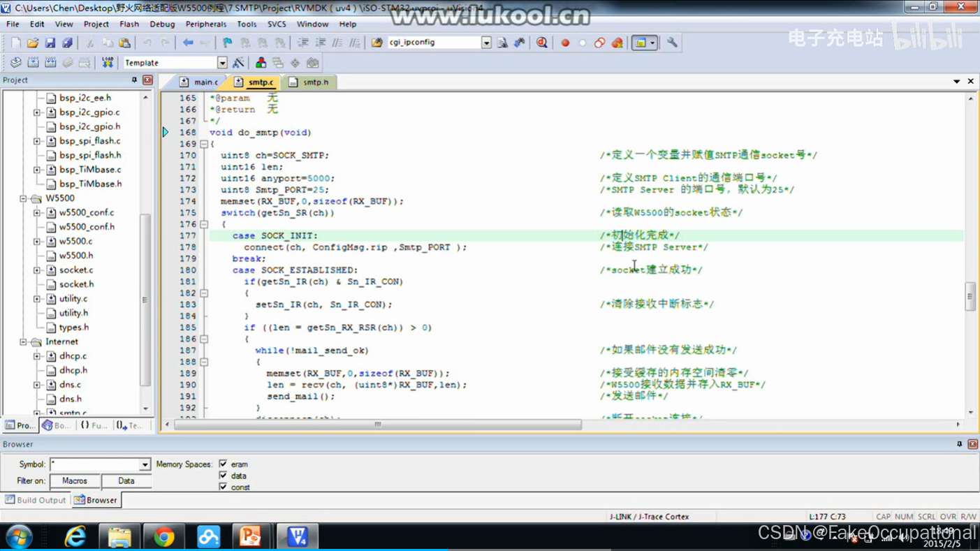Translate current file icon

[x=15, y=63]
